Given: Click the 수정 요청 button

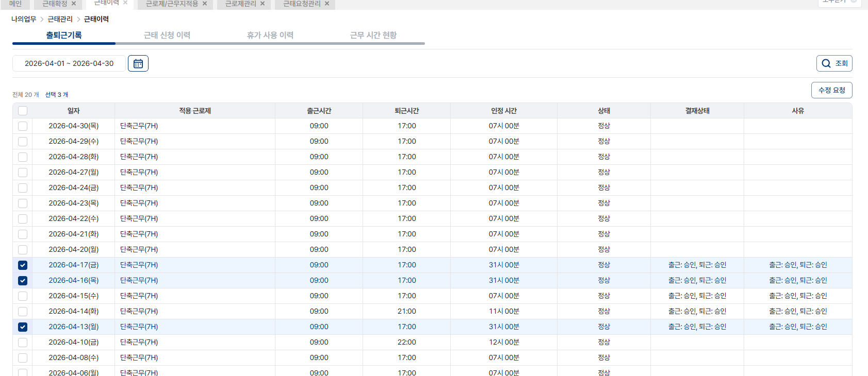Looking at the screenshot, I should (832, 90).
